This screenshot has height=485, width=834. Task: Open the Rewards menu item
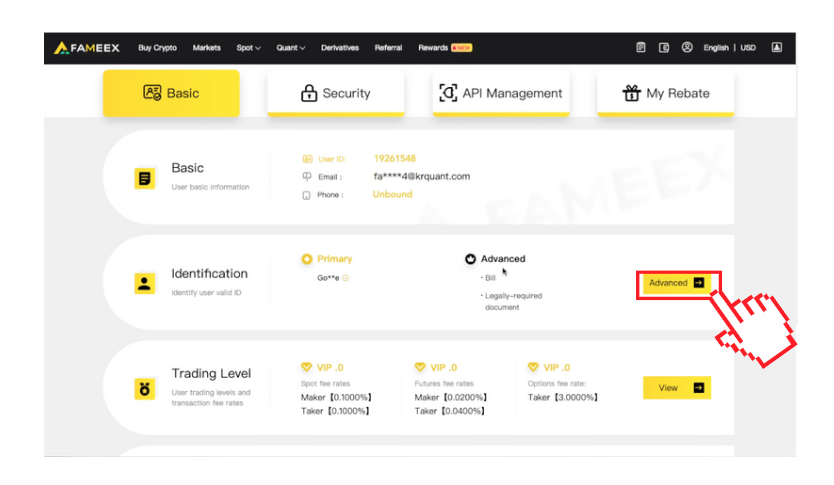point(433,47)
